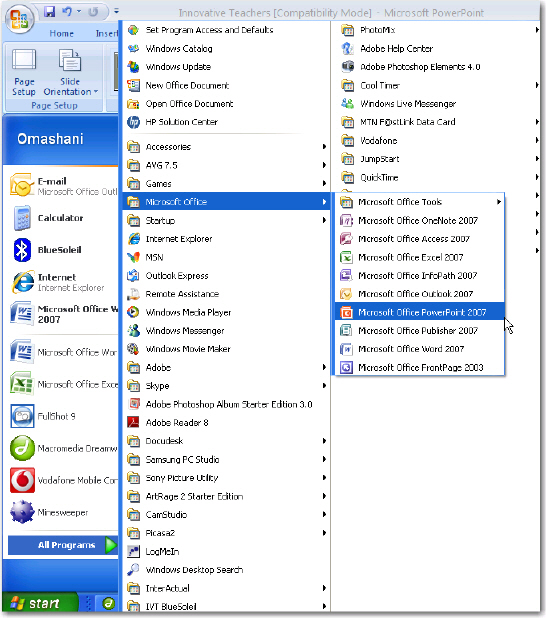This screenshot has height=618, width=546.
Task: Launch BlueSoleil Bluetooth program
Action: [x=63, y=250]
